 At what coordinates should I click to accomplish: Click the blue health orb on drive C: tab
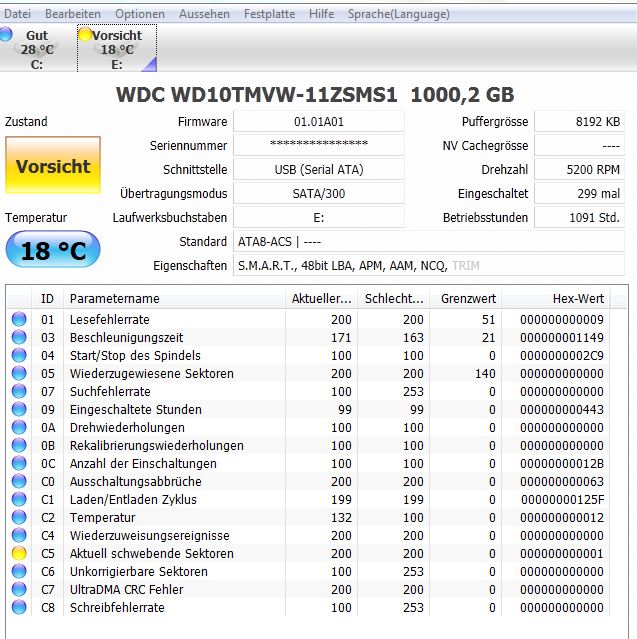pos(6,34)
